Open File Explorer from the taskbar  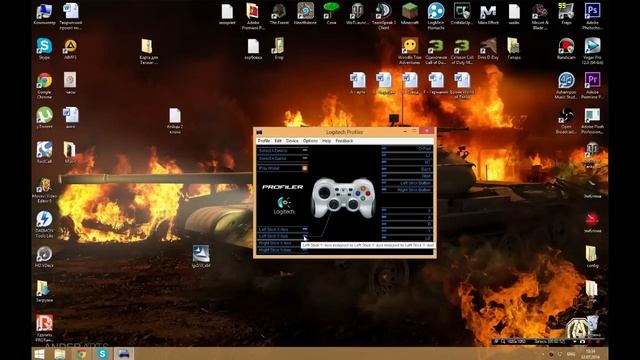(60, 354)
